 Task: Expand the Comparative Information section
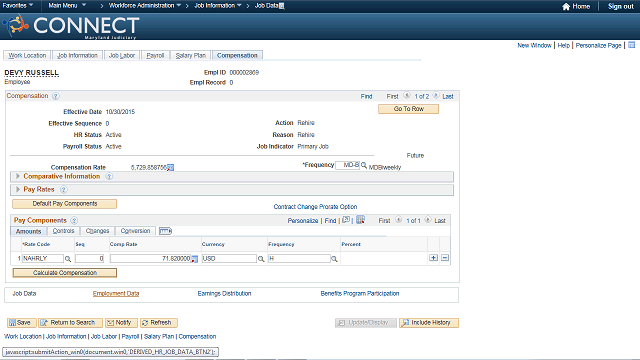(x=18, y=176)
